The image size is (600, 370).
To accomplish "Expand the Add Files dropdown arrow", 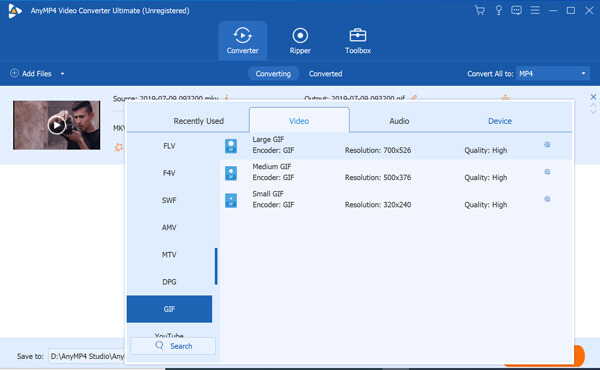I will tap(62, 74).
